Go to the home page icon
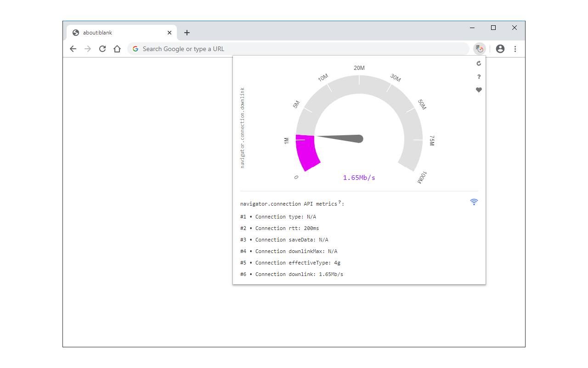The image size is (588, 368). tap(117, 49)
